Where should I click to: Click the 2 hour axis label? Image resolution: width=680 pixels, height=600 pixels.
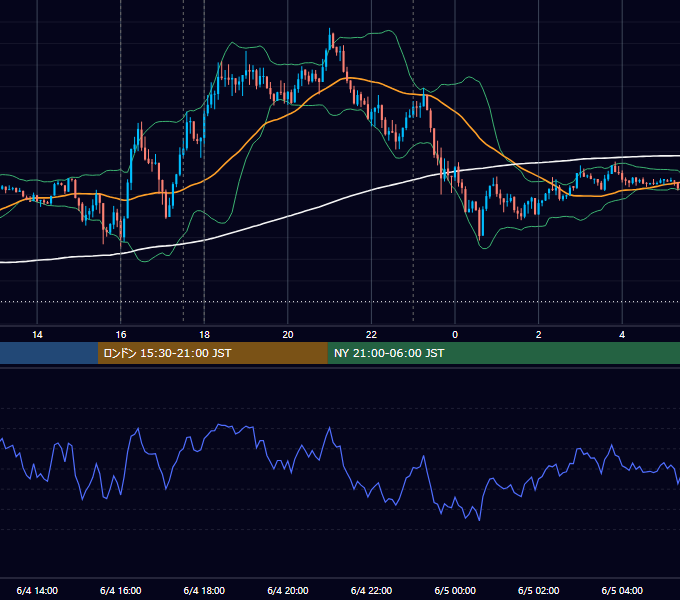coord(539,335)
